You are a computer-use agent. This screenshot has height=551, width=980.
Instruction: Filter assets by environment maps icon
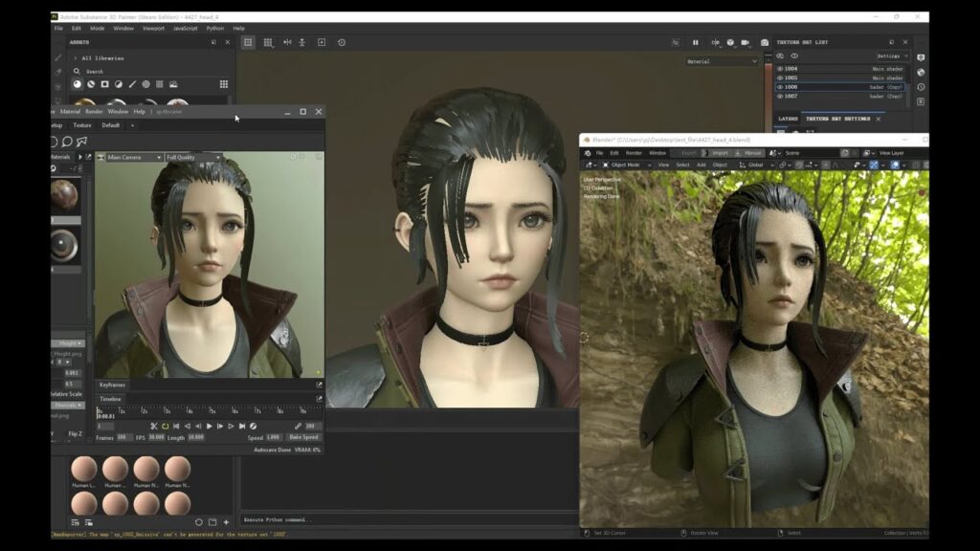[x=174, y=84]
